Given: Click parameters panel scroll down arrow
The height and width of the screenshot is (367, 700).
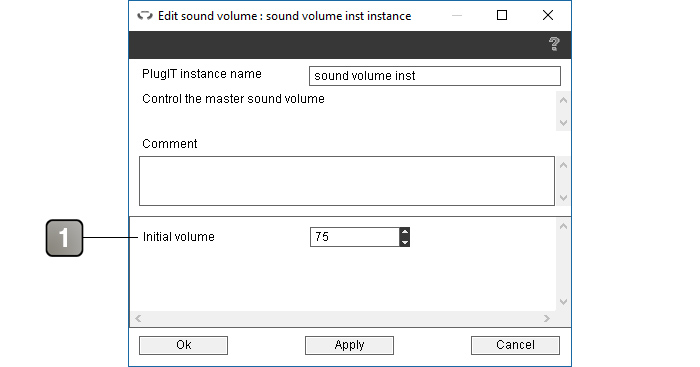Looking at the screenshot, I should point(563,302).
